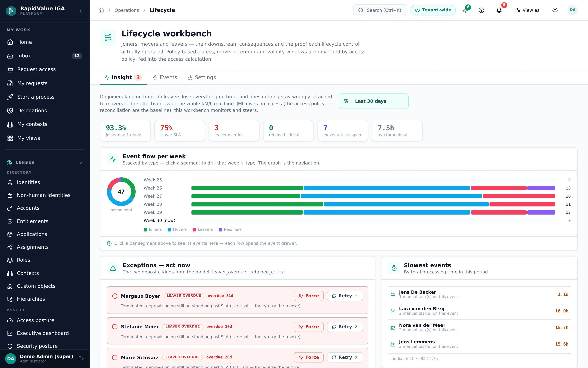The width and height of the screenshot is (588, 368).
Task: Click the My requests sidebar icon
Action: click(10, 83)
